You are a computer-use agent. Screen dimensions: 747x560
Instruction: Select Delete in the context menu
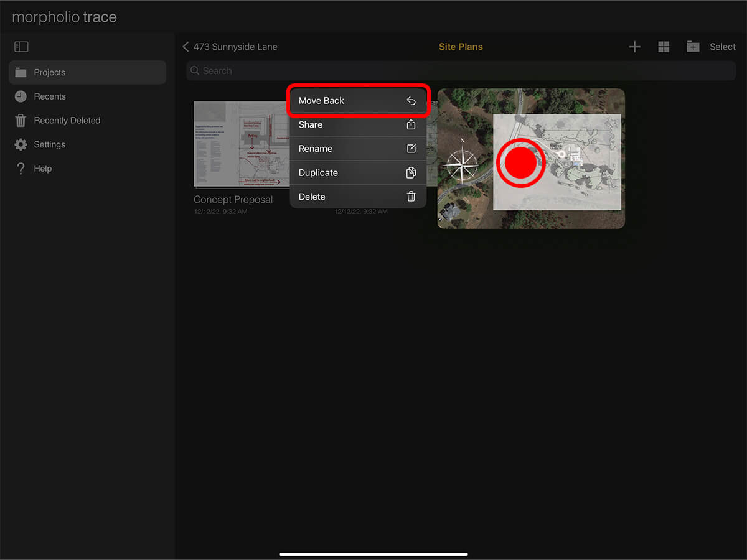(x=358, y=197)
